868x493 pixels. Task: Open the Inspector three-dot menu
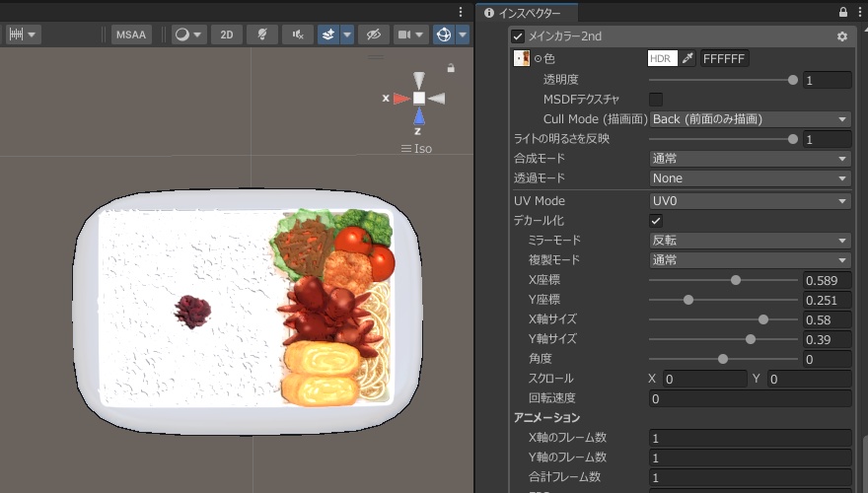coord(860,12)
